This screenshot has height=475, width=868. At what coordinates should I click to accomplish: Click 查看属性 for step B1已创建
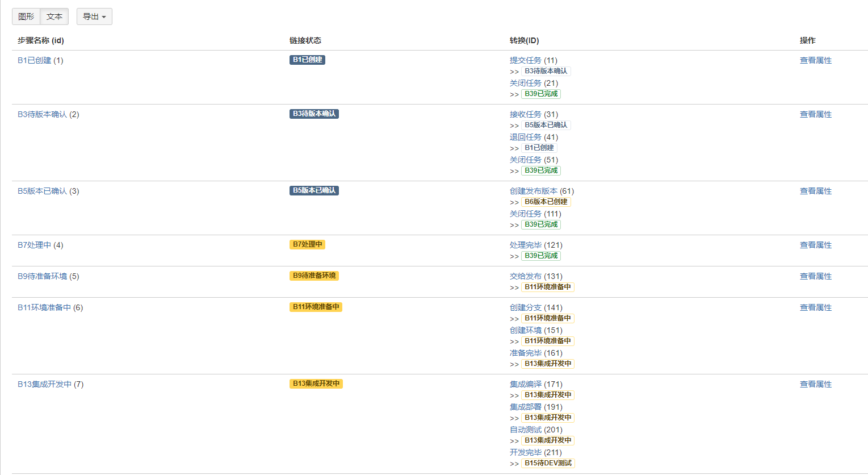(815, 60)
